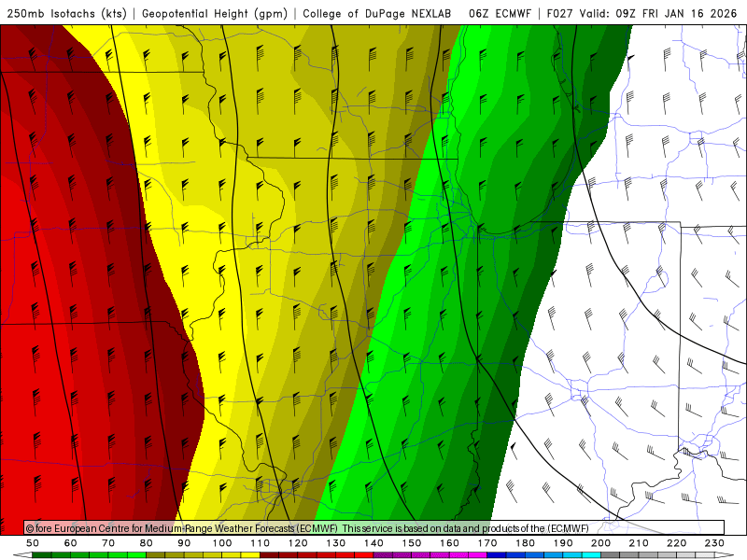Screen dimensions: 747x560
Task: Click the 120 label on the color scale
Action: click(298, 543)
